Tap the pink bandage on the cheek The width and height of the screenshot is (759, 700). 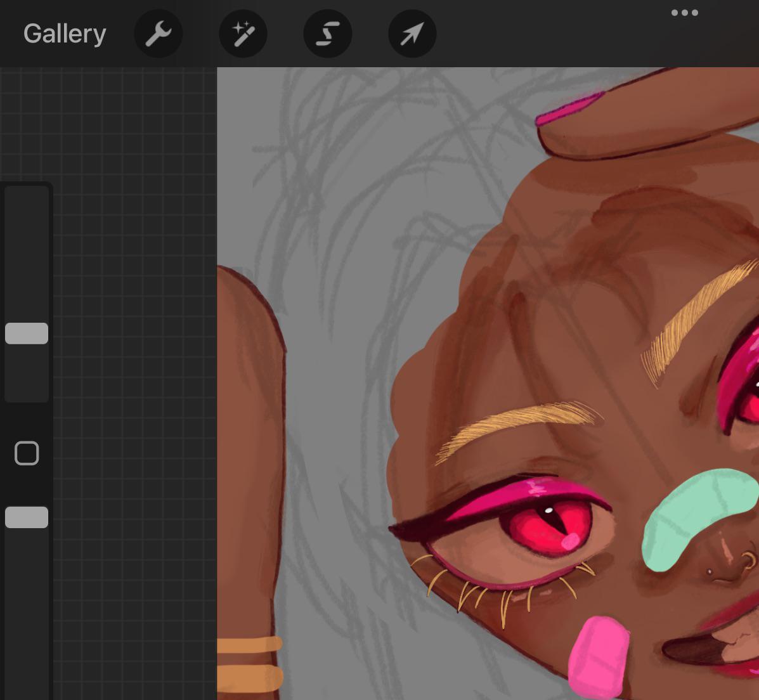598,656
